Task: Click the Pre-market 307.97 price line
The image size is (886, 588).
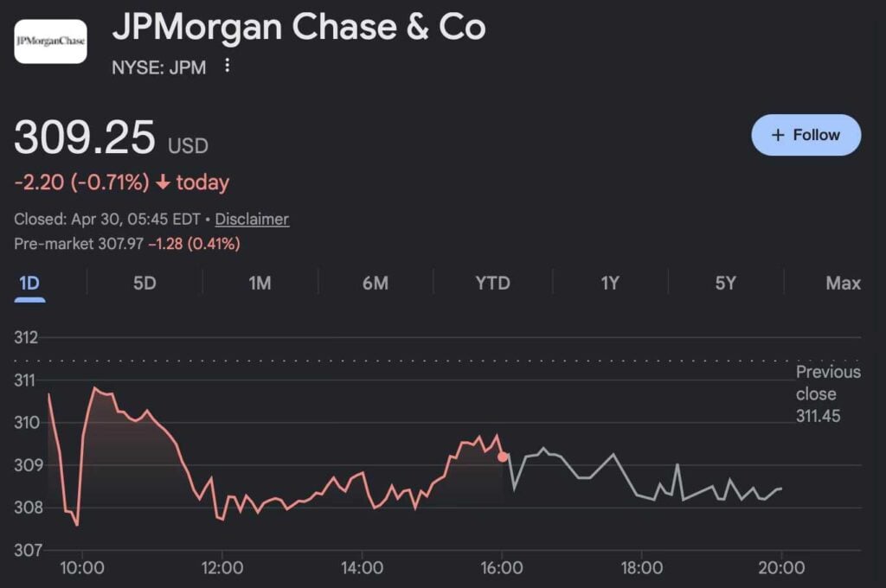Action: pos(127,244)
